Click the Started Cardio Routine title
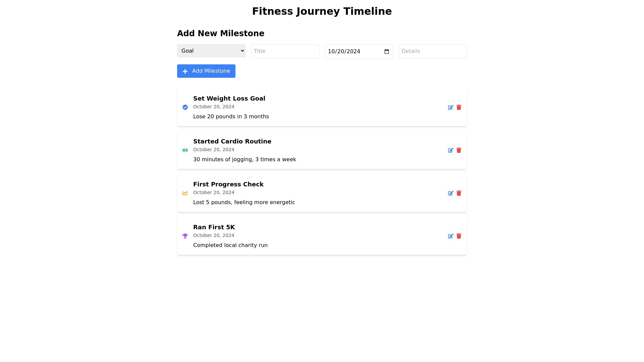 232,141
